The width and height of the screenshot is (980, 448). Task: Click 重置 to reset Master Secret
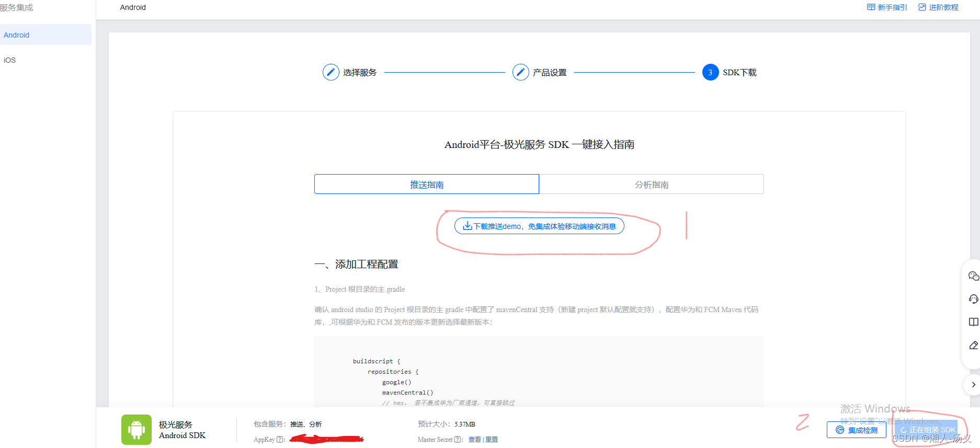pyautogui.click(x=492, y=440)
